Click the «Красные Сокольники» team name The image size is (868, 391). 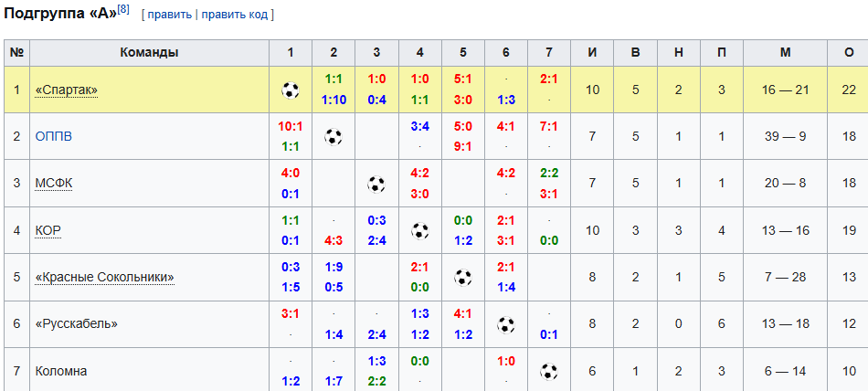coord(105,278)
